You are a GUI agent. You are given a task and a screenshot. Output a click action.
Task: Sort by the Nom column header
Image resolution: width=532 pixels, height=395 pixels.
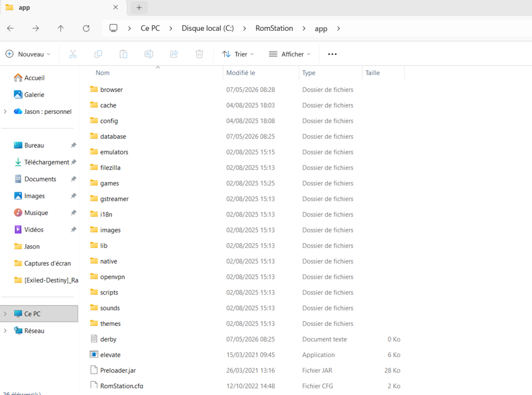point(103,73)
